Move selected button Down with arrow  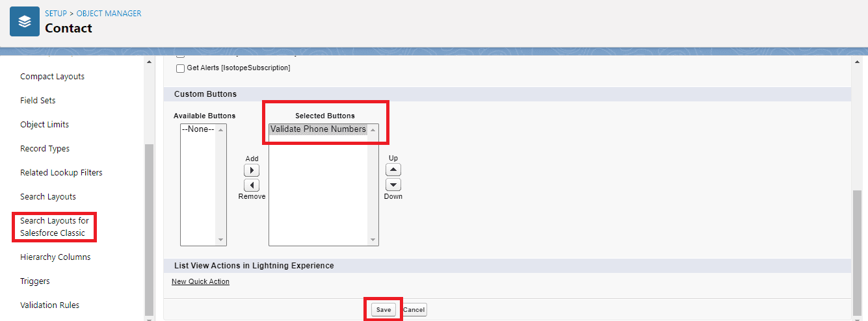point(393,185)
